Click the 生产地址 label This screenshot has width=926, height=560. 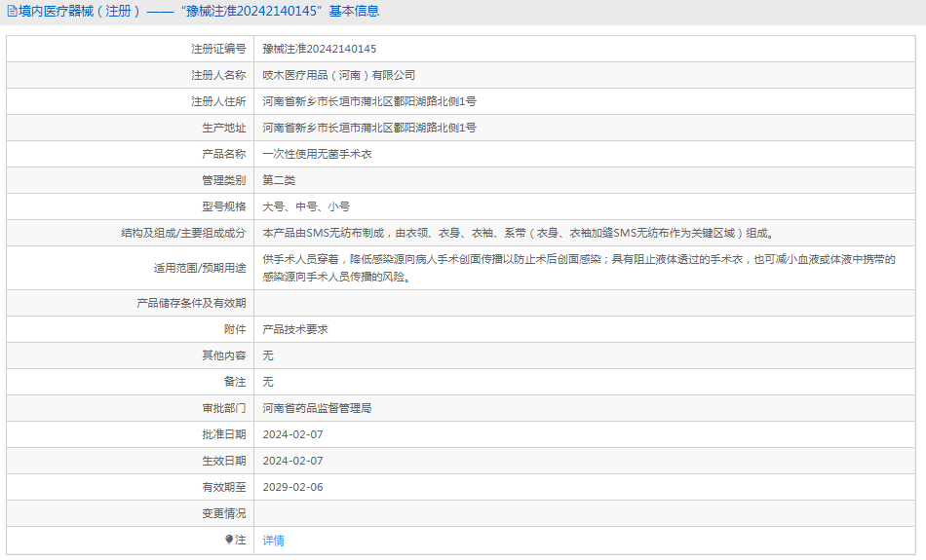point(224,128)
